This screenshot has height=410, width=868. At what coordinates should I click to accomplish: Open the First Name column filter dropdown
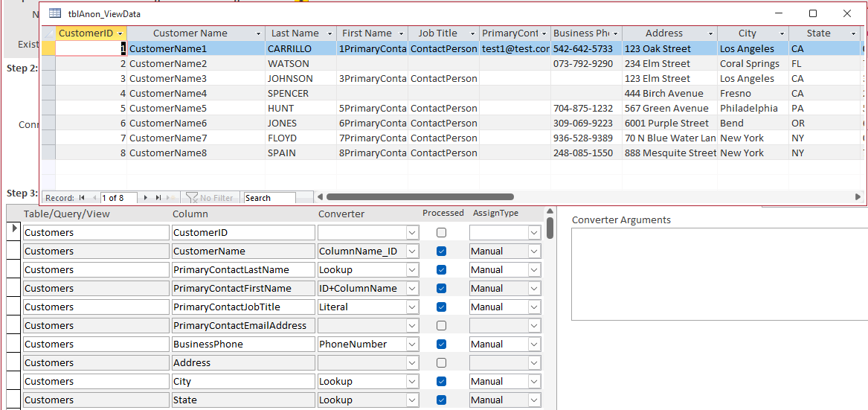402,33
